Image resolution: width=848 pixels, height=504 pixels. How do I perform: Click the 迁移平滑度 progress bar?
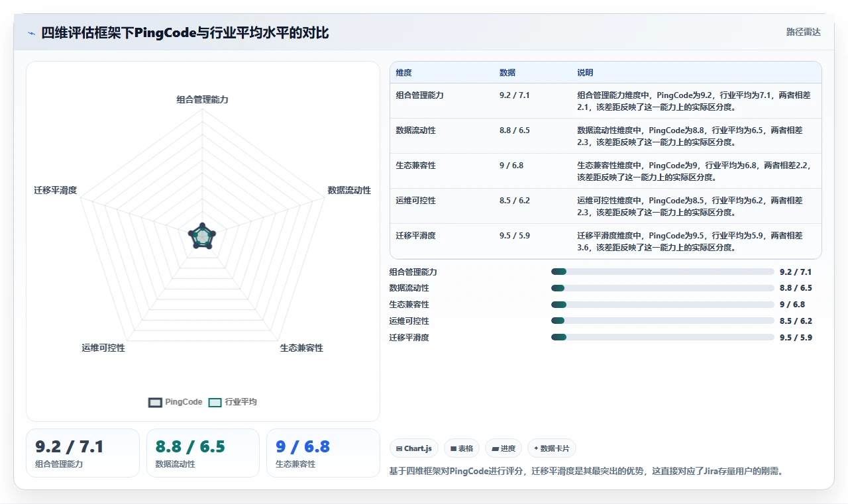coord(662,337)
